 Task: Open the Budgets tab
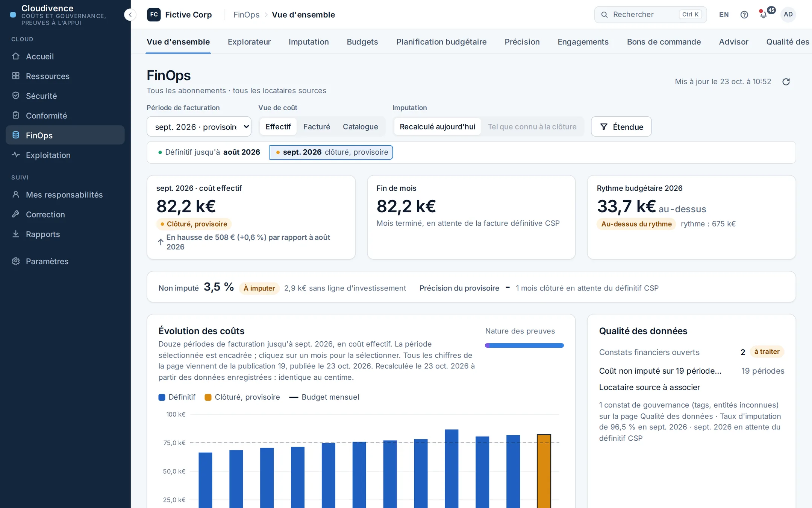362,42
